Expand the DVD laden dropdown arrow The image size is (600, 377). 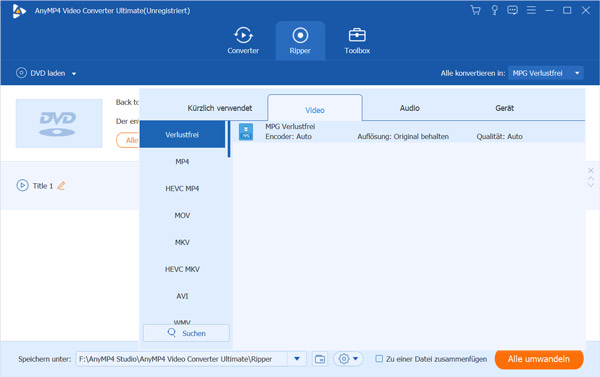coord(74,73)
